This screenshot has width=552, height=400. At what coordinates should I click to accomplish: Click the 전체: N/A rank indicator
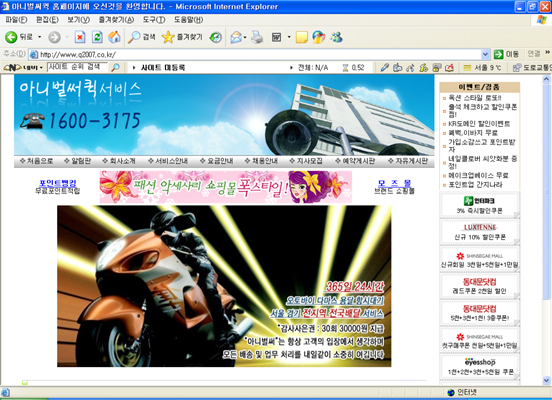pos(313,68)
